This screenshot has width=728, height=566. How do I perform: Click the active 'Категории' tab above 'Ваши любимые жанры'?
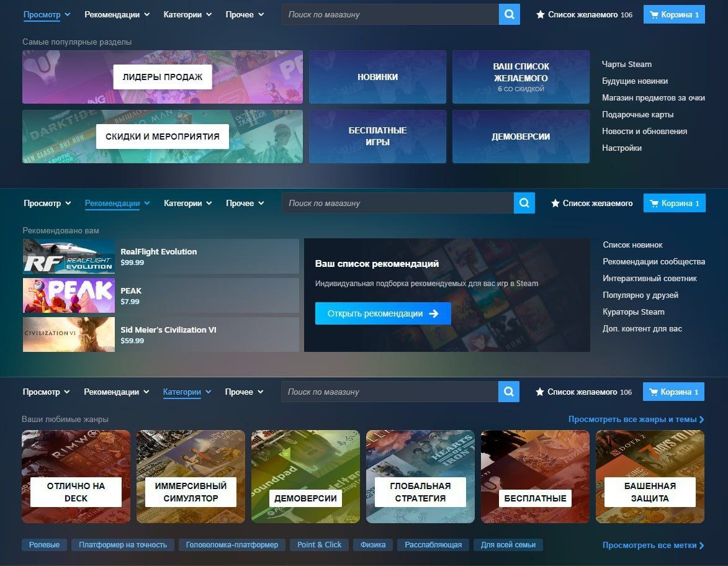pos(182,392)
